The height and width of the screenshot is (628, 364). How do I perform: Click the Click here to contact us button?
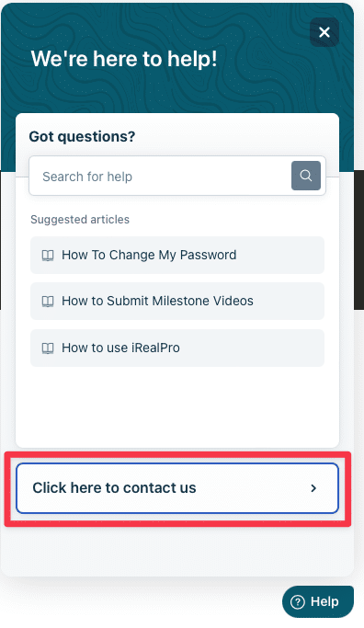[x=177, y=488]
